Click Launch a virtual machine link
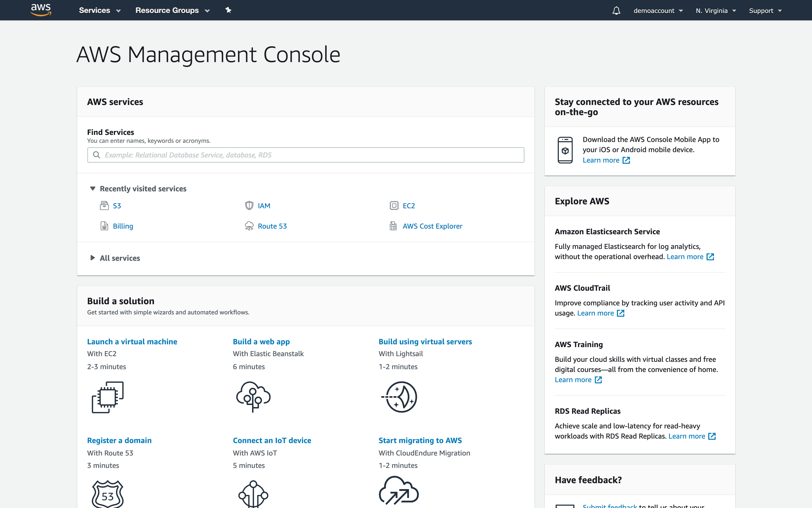The width and height of the screenshot is (812, 508). 132,342
